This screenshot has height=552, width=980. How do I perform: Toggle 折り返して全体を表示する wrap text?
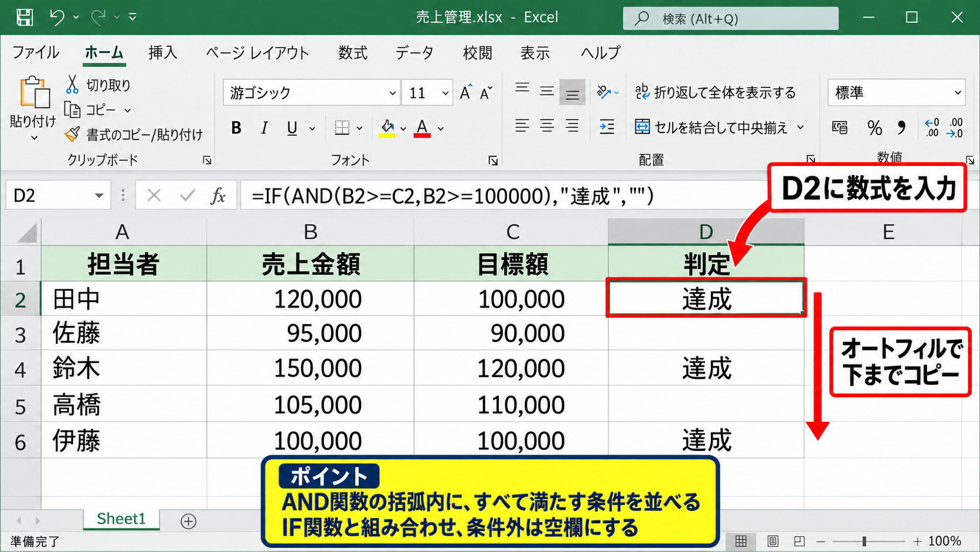click(716, 92)
